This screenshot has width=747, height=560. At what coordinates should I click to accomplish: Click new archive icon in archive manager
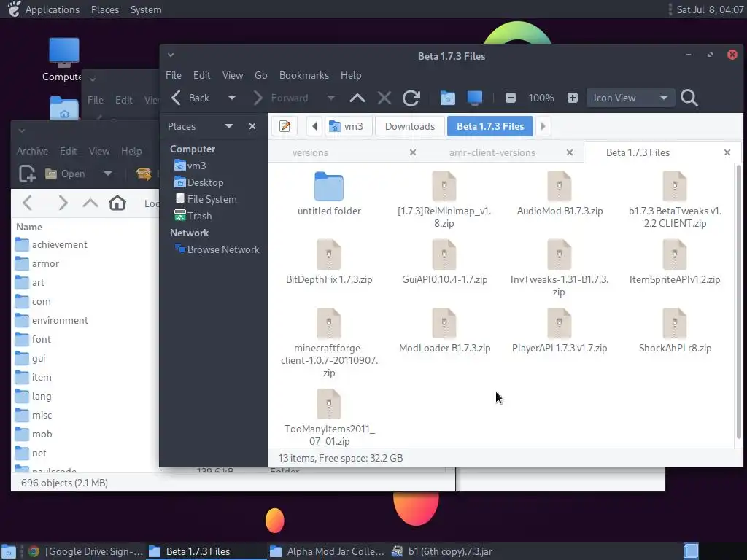click(27, 174)
